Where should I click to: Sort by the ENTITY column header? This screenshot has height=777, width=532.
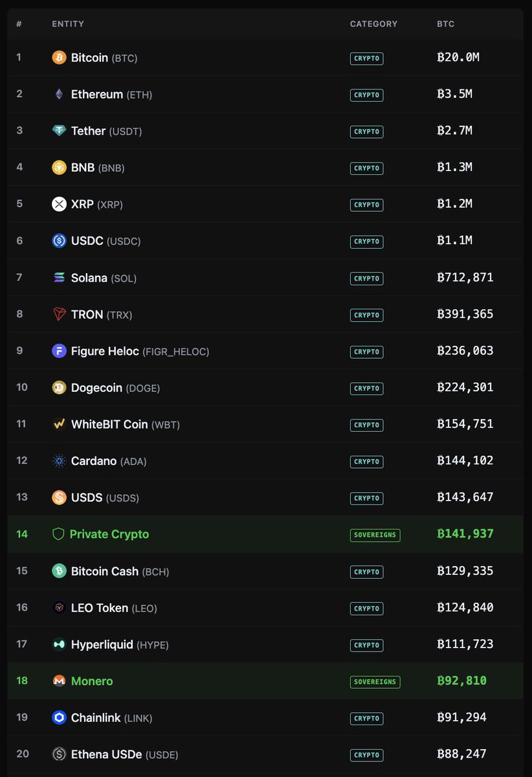(68, 24)
